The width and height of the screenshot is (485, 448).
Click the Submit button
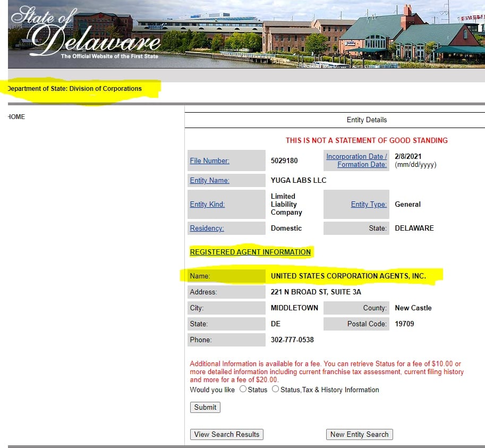click(206, 407)
